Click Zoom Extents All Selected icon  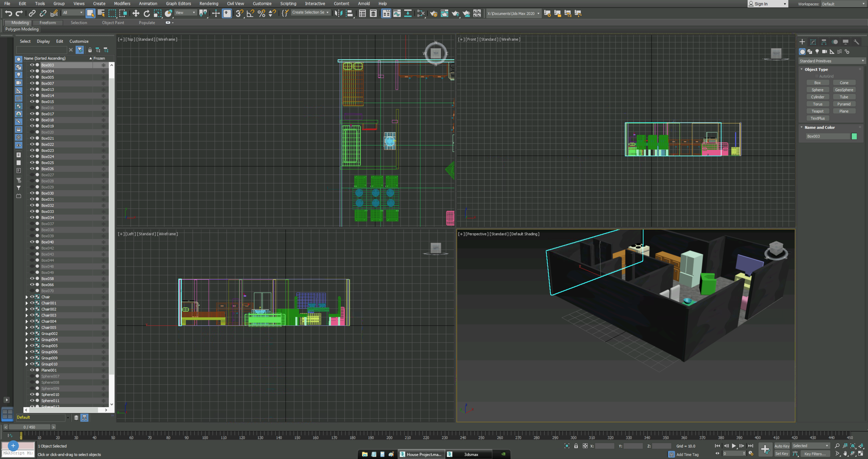point(861,446)
